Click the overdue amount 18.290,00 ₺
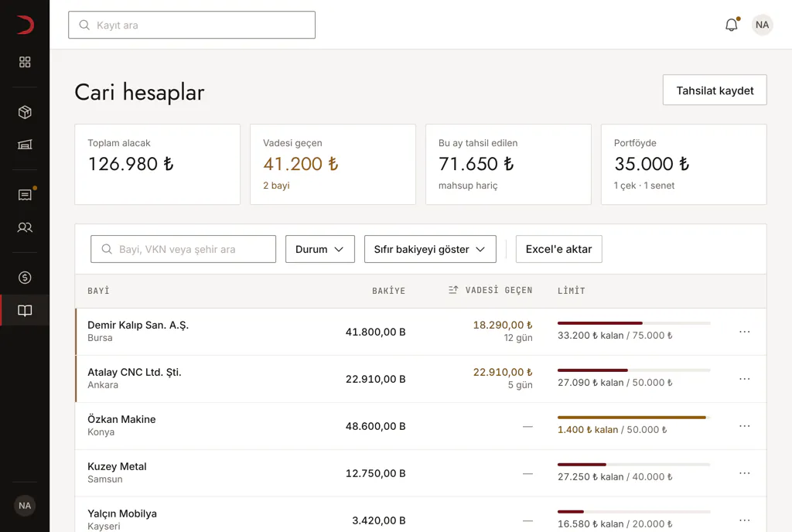Viewport: 792px width, 532px height. coord(503,325)
